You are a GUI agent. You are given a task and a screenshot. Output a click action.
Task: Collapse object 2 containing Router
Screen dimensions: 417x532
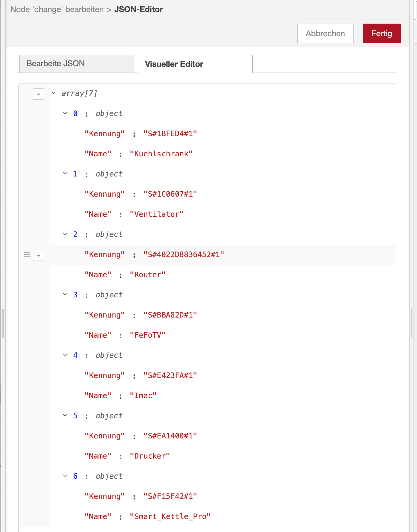65,234
